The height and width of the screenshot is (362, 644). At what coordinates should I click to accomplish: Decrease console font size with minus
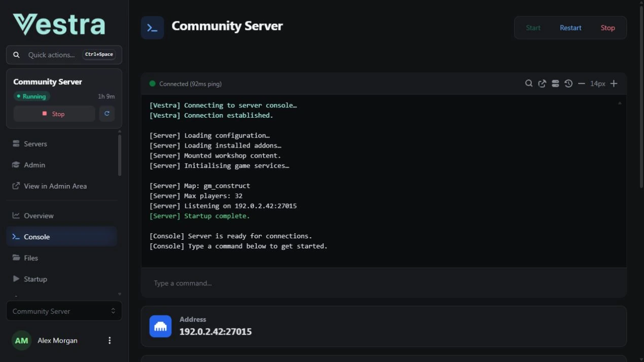582,84
